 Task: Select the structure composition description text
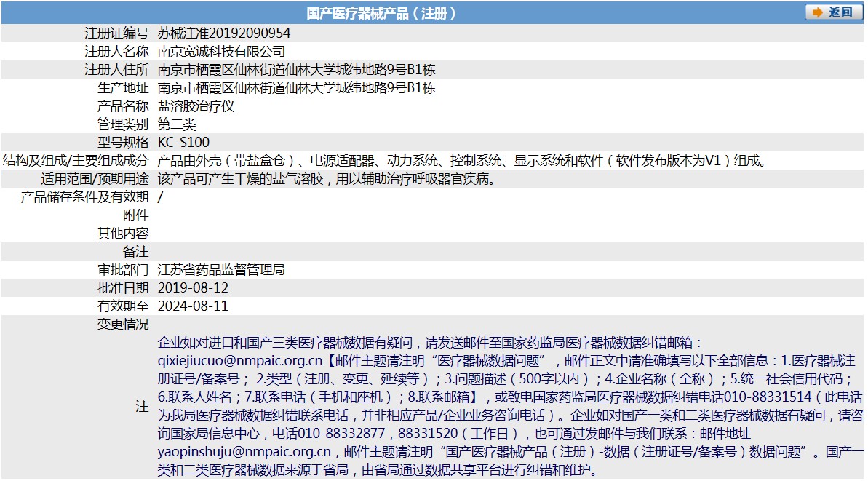(x=463, y=161)
